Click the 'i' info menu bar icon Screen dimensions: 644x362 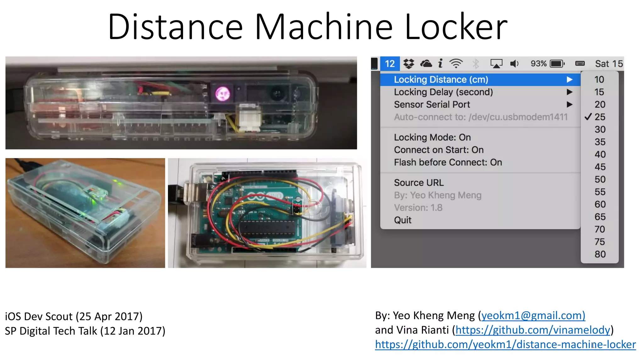441,63
